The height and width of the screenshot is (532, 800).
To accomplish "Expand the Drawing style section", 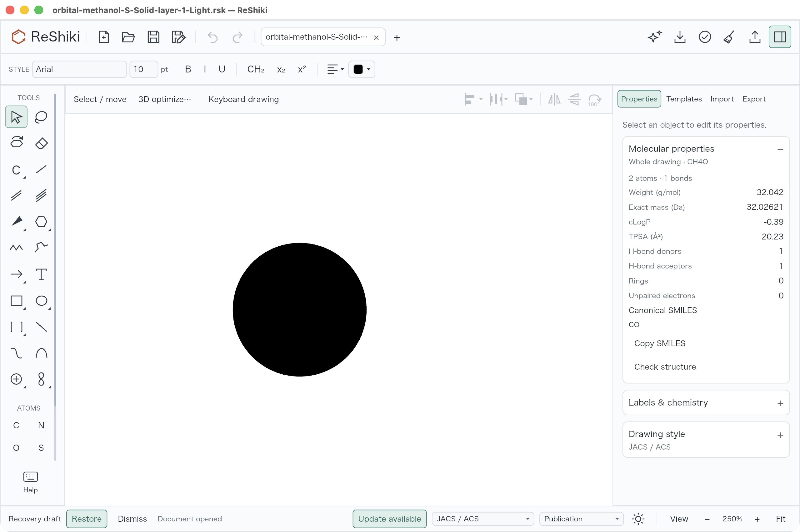I will click(x=780, y=435).
